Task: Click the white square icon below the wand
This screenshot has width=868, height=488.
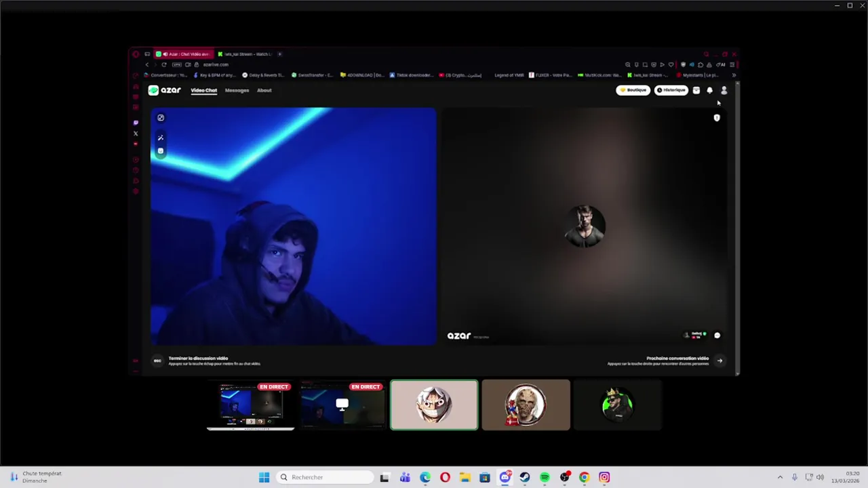Action: tap(161, 150)
